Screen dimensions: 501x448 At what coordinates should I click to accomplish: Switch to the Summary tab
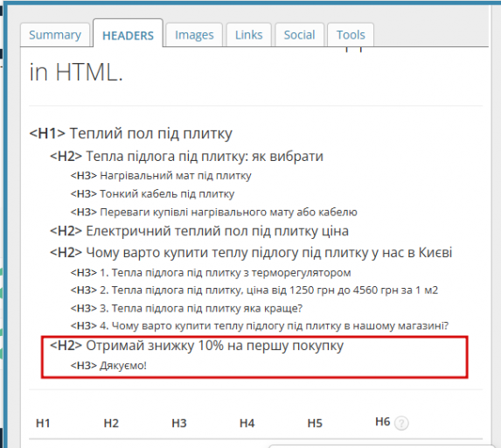[55, 35]
